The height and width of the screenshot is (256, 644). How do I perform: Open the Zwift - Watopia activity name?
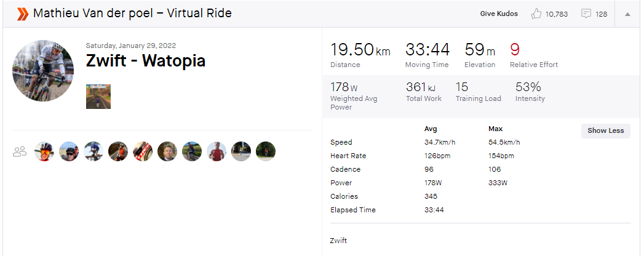(146, 61)
